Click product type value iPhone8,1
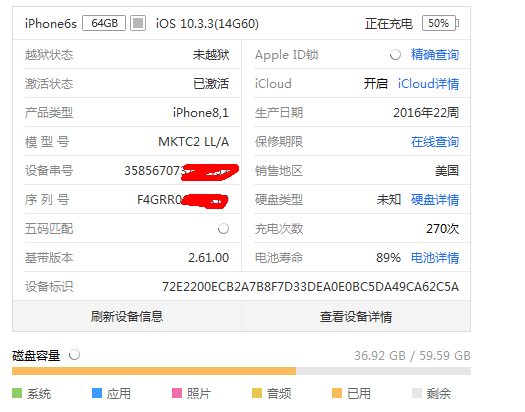525x412 pixels. [201, 113]
